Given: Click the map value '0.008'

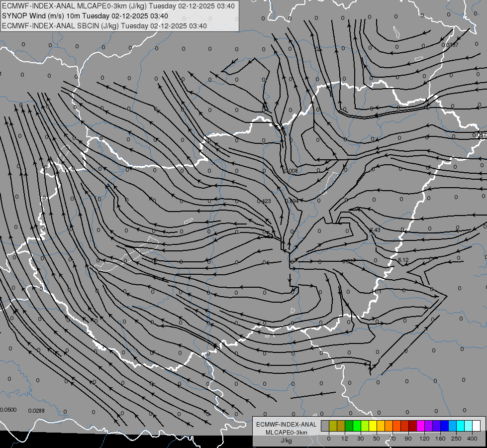Looking at the screenshot, I should (292, 171).
